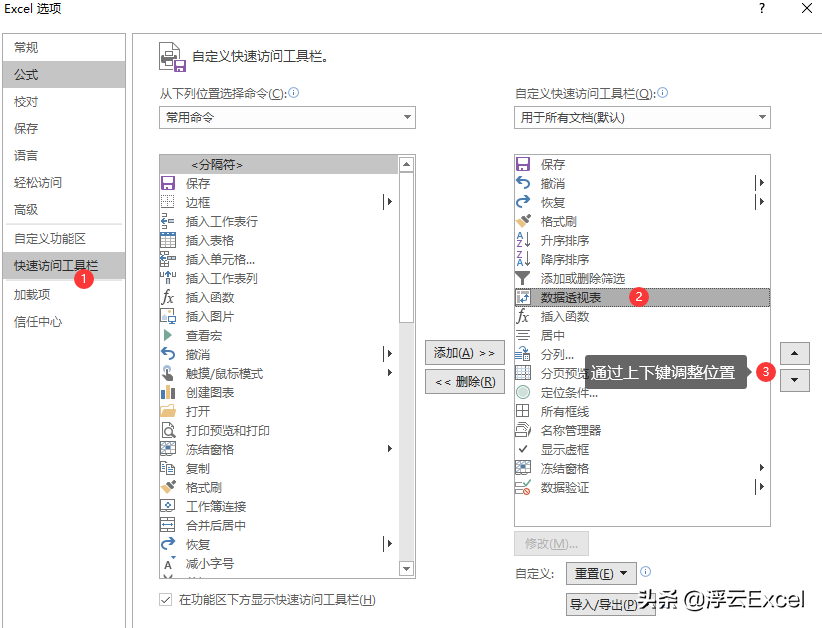Click the scroll-down arrow of the command list

(406, 568)
